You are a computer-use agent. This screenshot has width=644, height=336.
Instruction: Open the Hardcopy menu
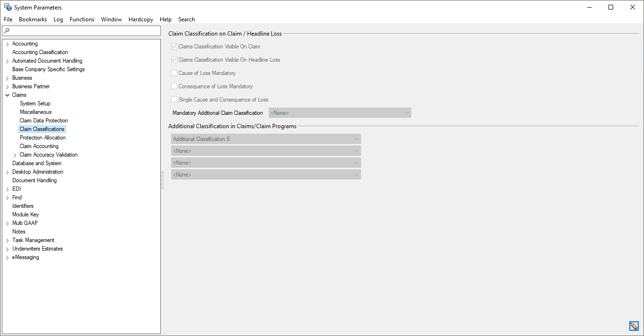click(140, 19)
